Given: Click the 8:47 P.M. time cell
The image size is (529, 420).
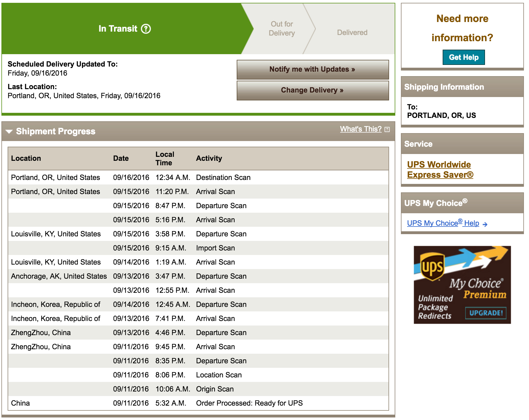Looking at the screenshot, I should [x=170, y=206].
